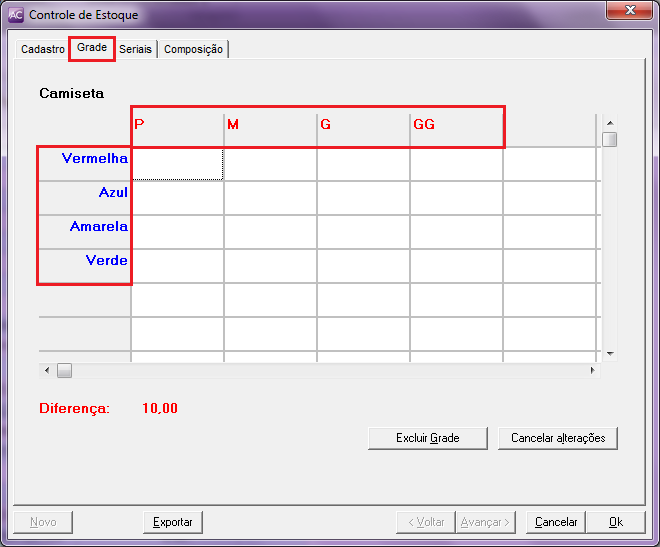This screenshot has width=660, height=547.
Task: Click the horizontal scrollbar left arrow
Action: [x=45, y=371]
